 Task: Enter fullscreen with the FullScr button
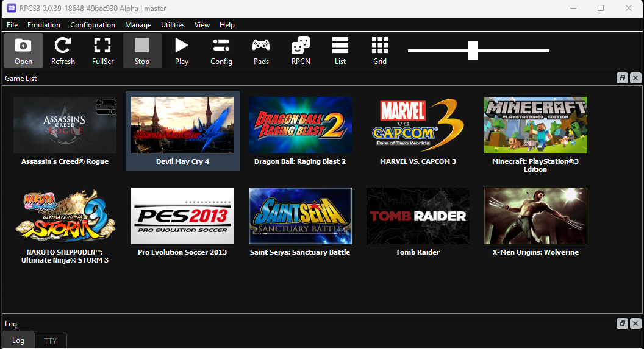[x=102, y=51]
